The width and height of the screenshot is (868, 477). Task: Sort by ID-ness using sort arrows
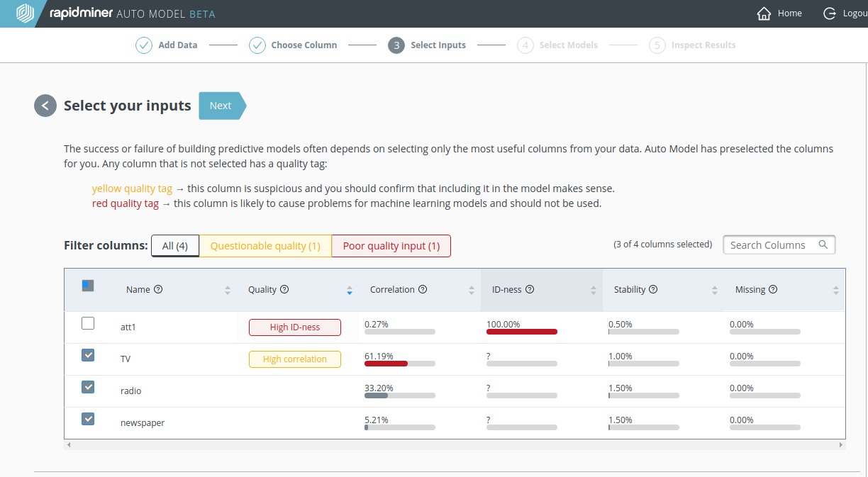[594, 290]
